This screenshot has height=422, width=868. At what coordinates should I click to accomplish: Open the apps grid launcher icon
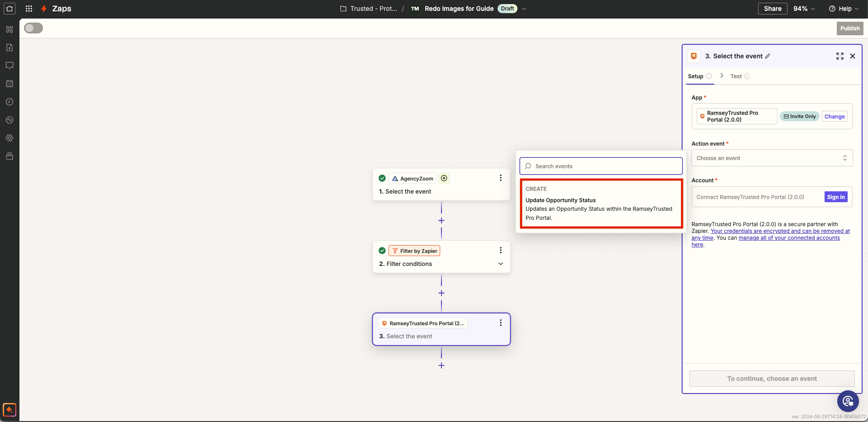(x=29, y=9)
